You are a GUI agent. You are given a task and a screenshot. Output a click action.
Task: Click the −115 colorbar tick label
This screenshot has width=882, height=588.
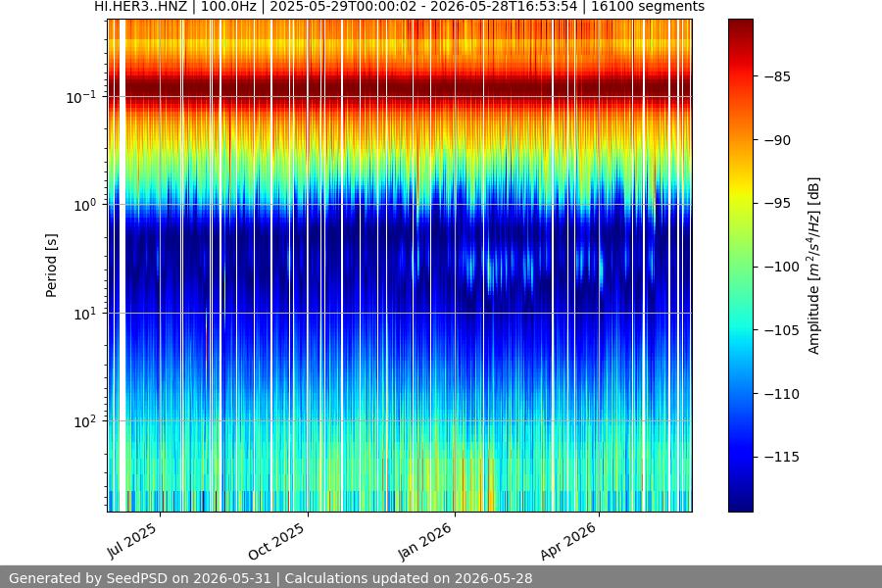[782, 457]
